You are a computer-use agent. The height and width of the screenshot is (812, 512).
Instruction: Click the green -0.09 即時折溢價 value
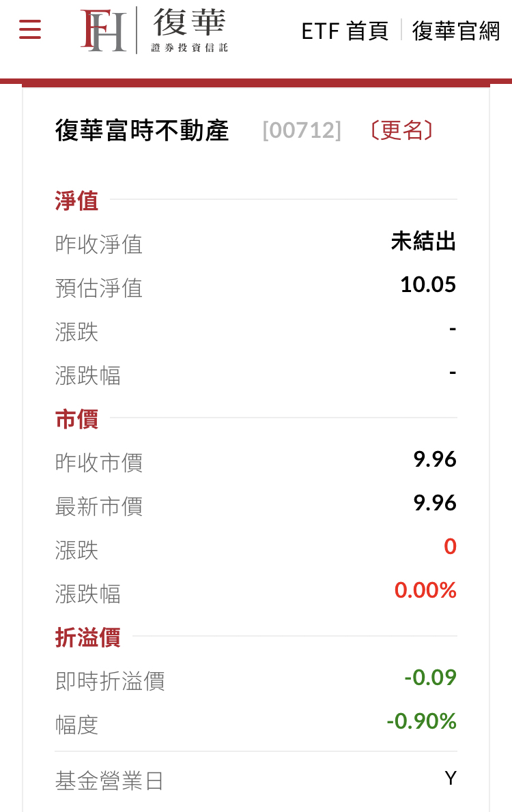click(x=430, y=678)
